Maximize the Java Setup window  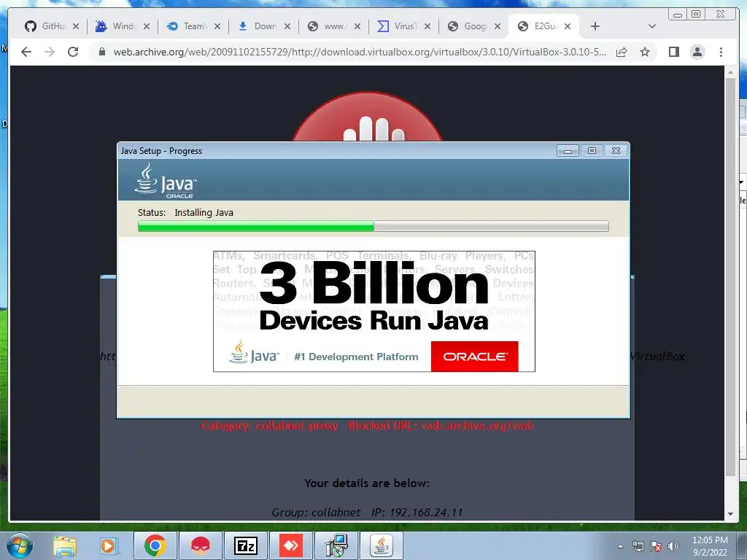[x=592, y=151]
